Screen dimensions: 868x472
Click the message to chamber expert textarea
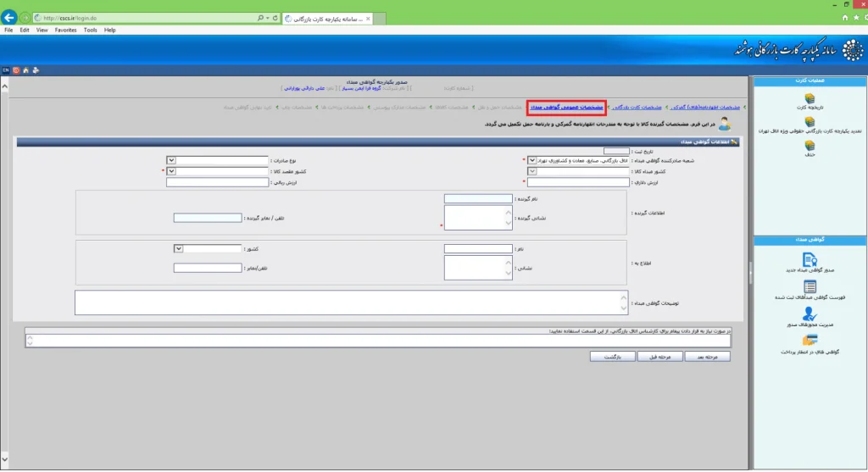(377, 341)
